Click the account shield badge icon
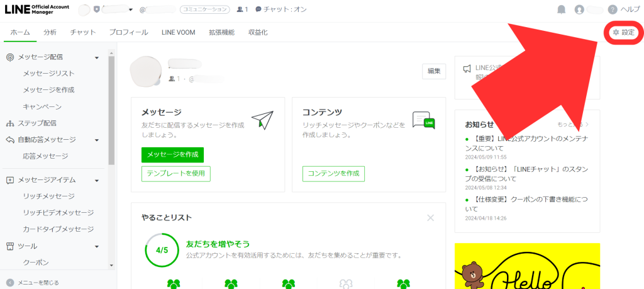 click(x=96, y=9)
